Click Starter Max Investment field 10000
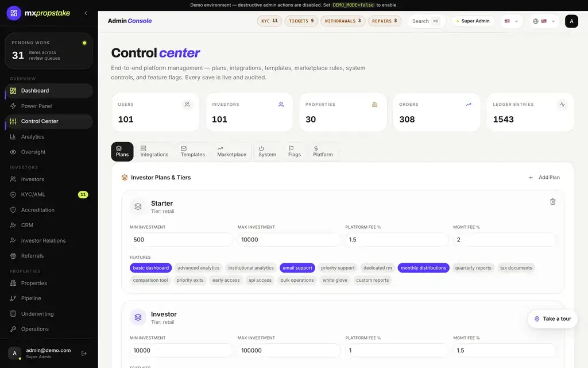588x368 pixels. (x=288, y=240)
